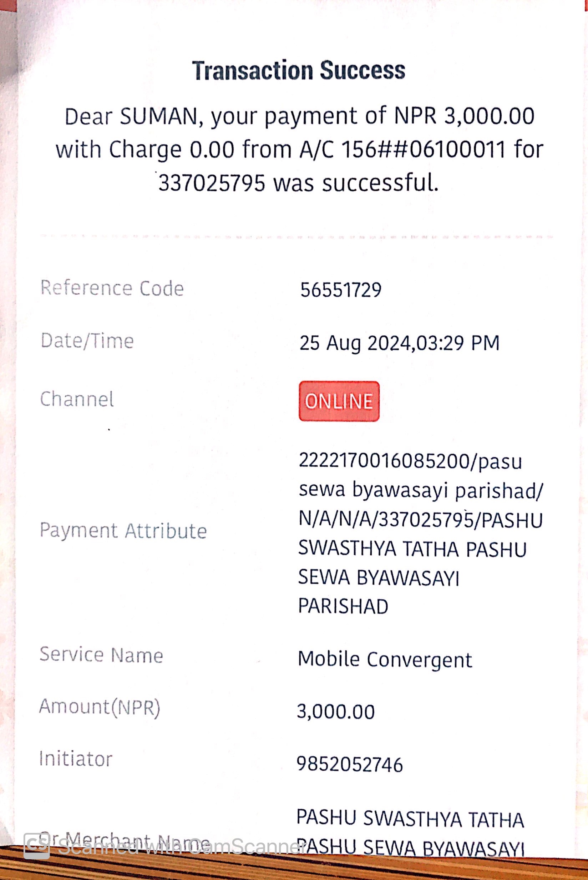Select the initiator number 9852052746
588x880 pixels.
[350, 764]
